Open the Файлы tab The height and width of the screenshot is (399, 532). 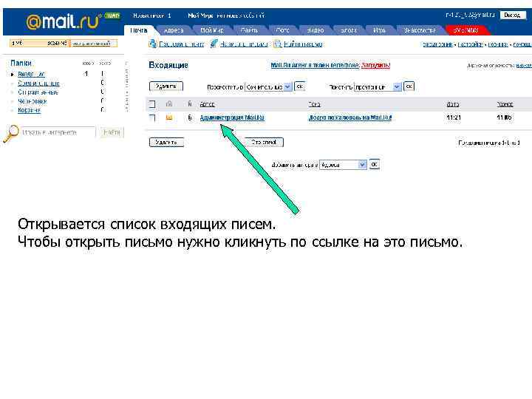[x=249, y=30]
